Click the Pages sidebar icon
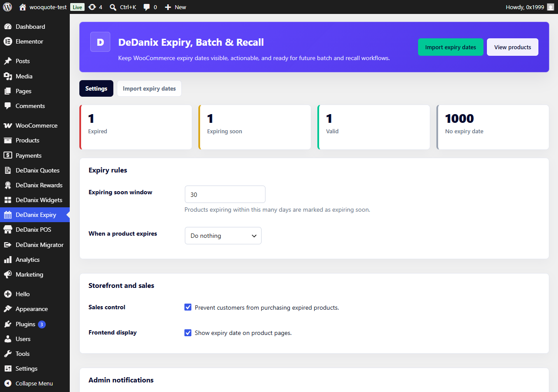 (8, 91)
